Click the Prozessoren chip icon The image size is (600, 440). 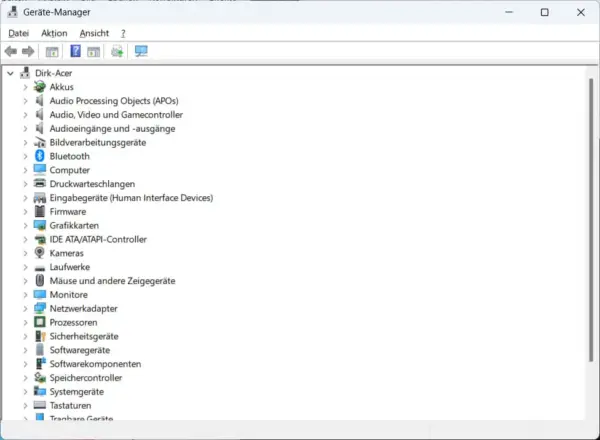(39, 322)
